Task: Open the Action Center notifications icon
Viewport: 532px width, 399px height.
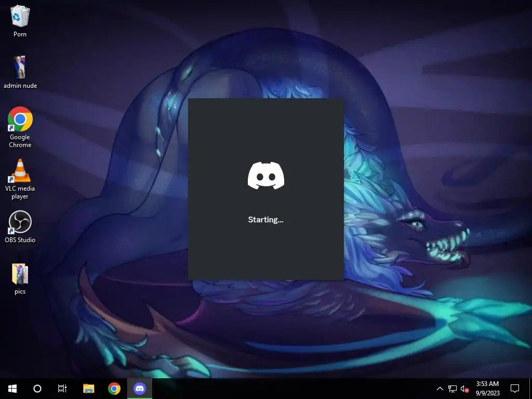Action: pos(515,389)
